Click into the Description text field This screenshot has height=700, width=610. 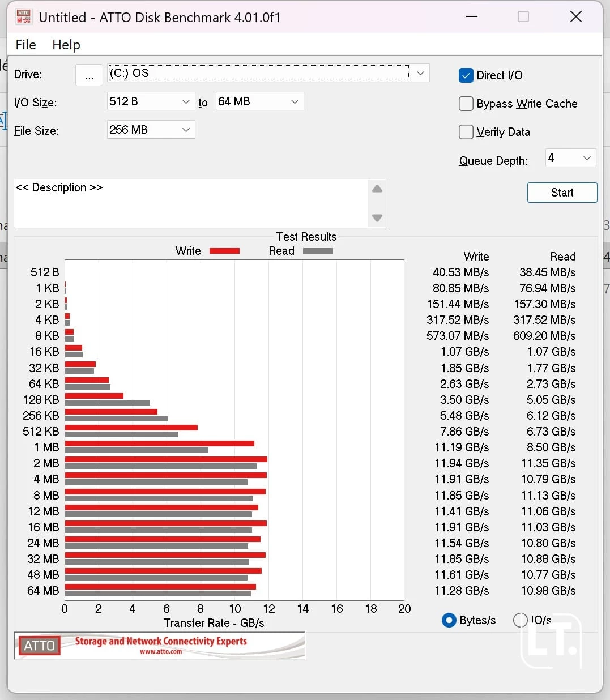(x=190, y=203)
